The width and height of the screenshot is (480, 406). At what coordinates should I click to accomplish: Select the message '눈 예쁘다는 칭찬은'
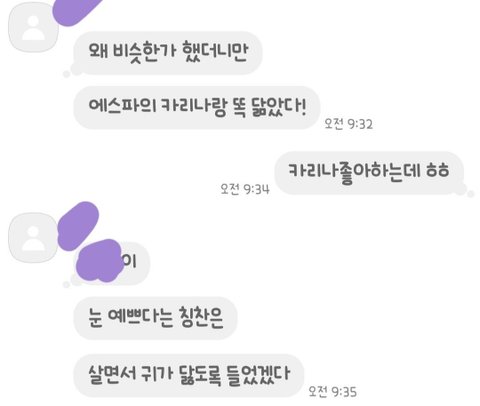(155, 318)
